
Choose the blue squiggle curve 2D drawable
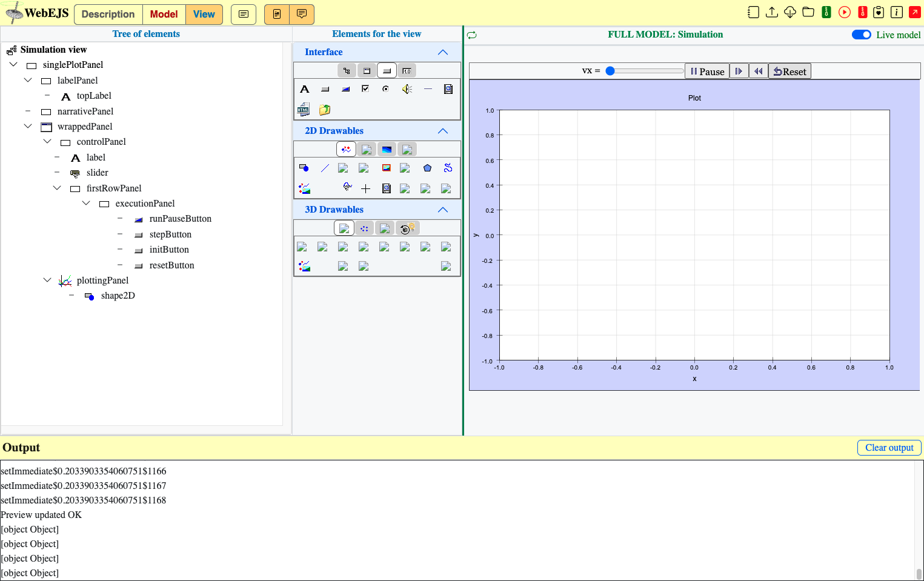click(448, 168)
